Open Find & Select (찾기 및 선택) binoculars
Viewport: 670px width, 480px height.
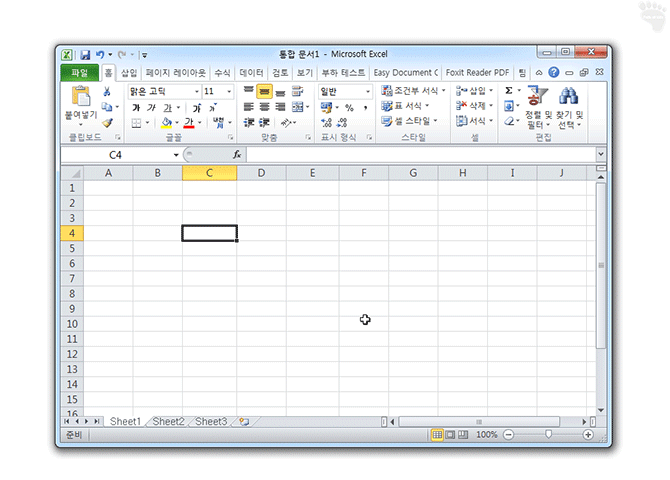coord(569,107)
